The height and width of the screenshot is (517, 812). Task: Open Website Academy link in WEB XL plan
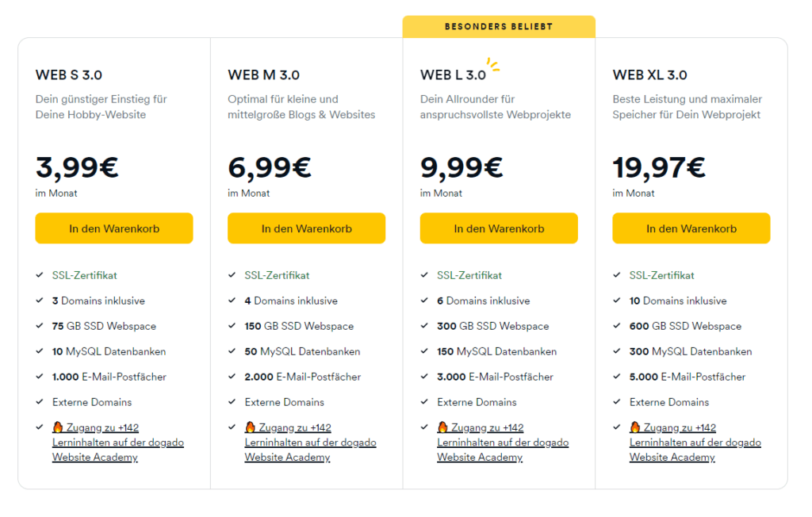coord(695,442)
